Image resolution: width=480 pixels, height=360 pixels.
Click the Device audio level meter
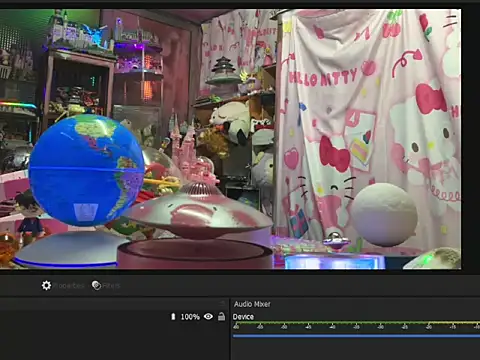pos(356,323)
